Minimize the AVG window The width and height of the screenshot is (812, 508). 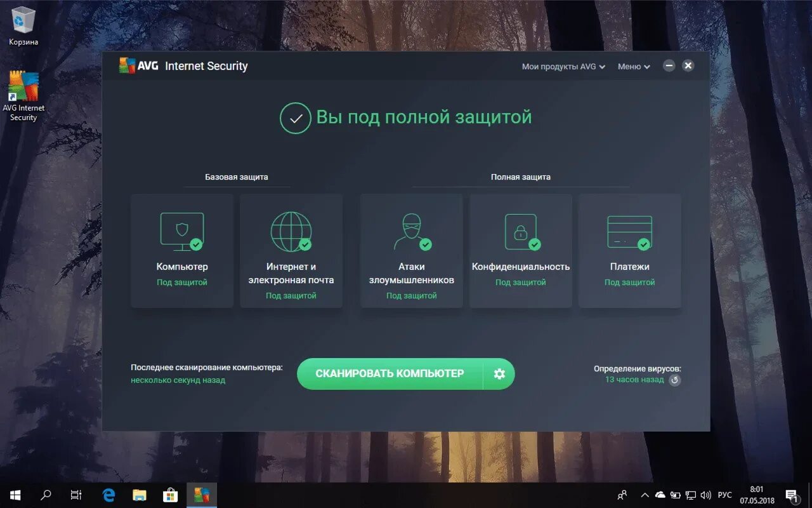(x=669, y=65)
